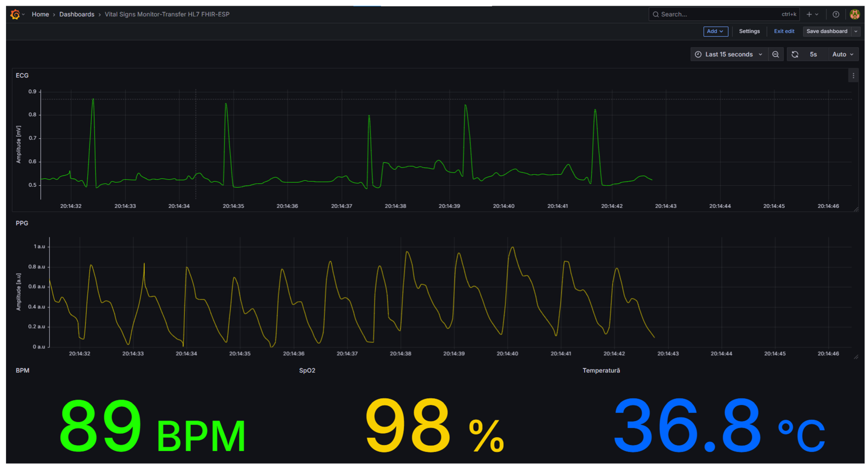Open the help question mark icon
868x468 pixels.
(836, 14)
